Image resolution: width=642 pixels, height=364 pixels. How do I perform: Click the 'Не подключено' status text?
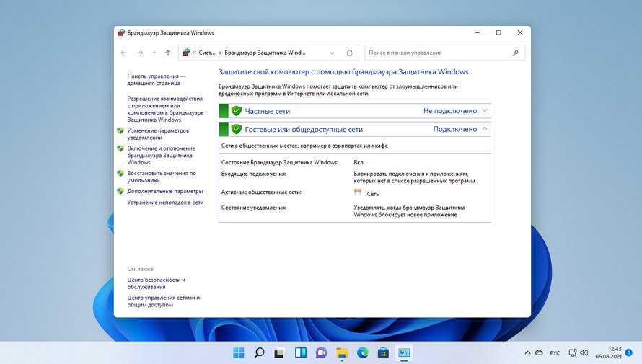click(x=450, y=111)
